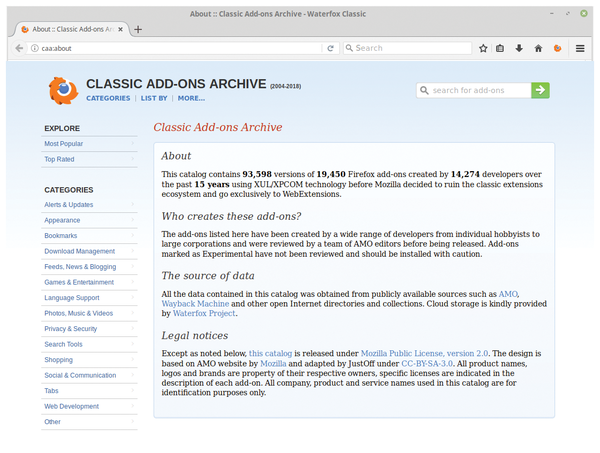The height and width of the screenshot is (453, 600).
Task: Click chevron arrow next to Tabs
Action: [x=133, y=390]
